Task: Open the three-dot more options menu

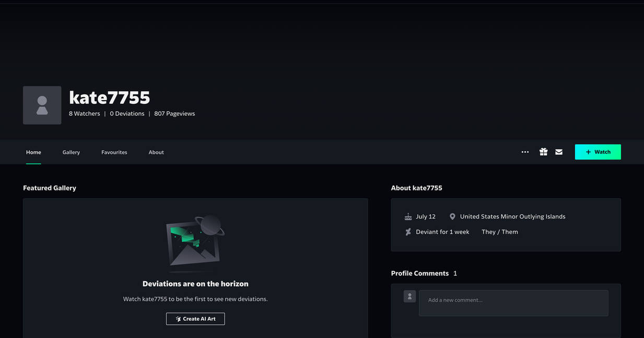Action: 525,152
